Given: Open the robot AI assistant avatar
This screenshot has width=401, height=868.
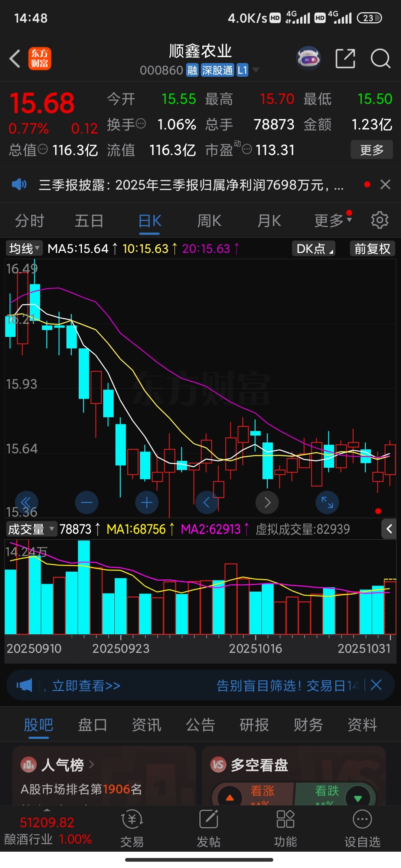Looking at the screenshot, I should click(x=308, y=59).
